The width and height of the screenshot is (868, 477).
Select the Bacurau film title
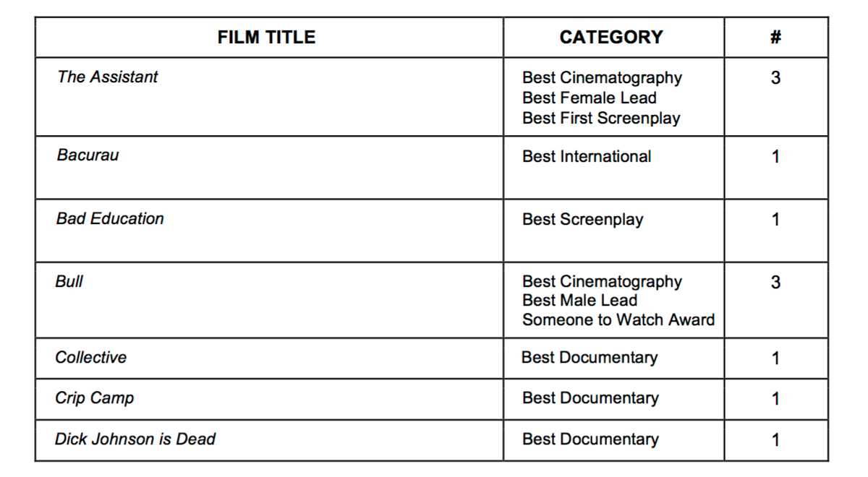click(x=88, y=155)
